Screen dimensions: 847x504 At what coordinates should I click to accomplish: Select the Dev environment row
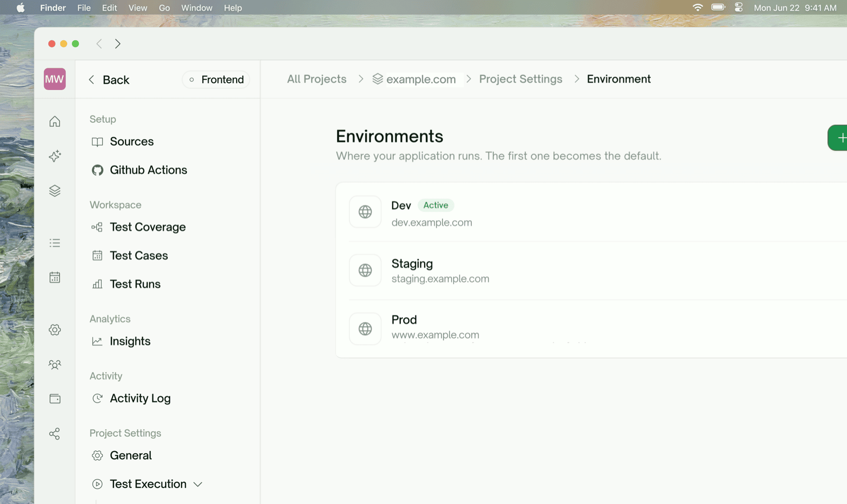[591, 212]
